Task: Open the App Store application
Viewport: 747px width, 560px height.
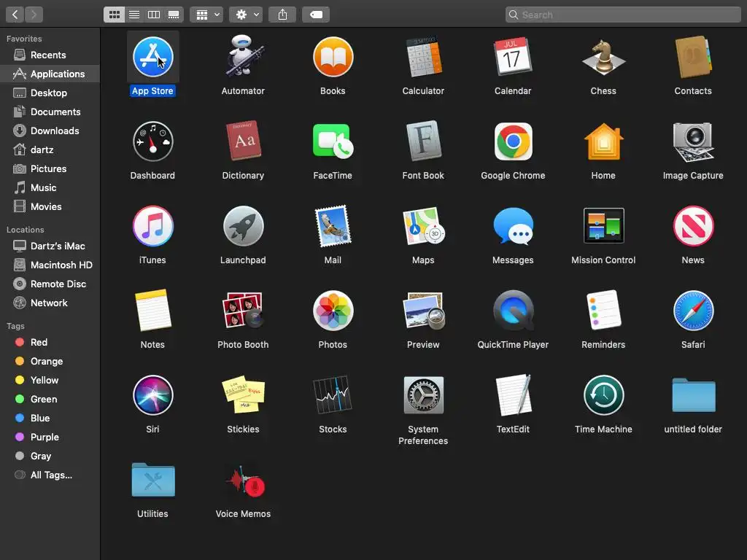Action: pos(153,57)
